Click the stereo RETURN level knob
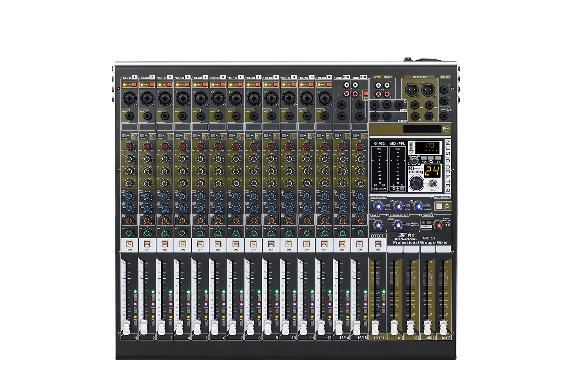 point(399,225)
